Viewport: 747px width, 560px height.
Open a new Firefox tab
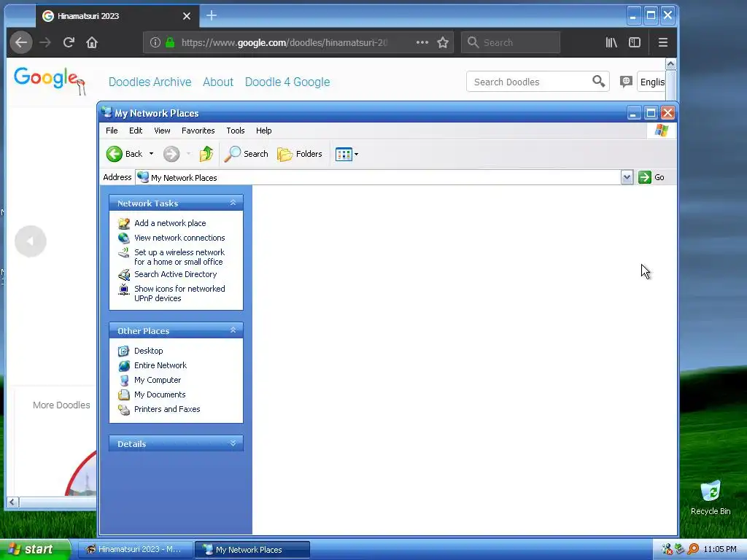click(212, 16)
